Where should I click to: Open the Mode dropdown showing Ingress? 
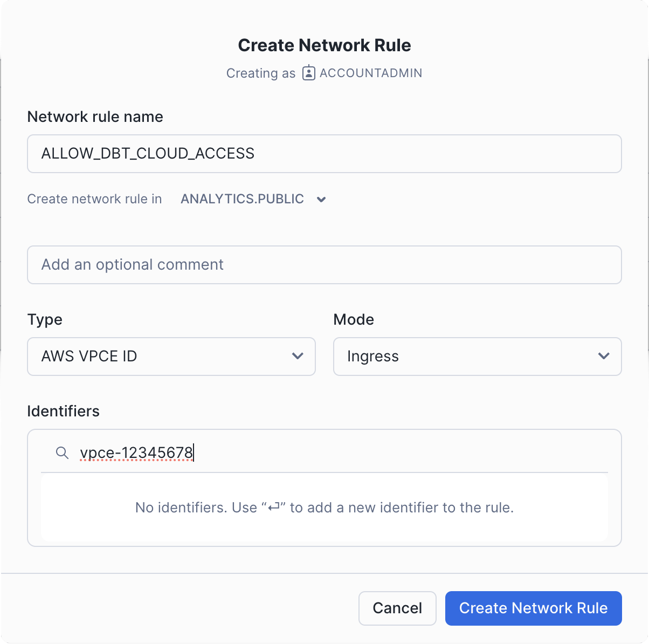coord(478,357)
